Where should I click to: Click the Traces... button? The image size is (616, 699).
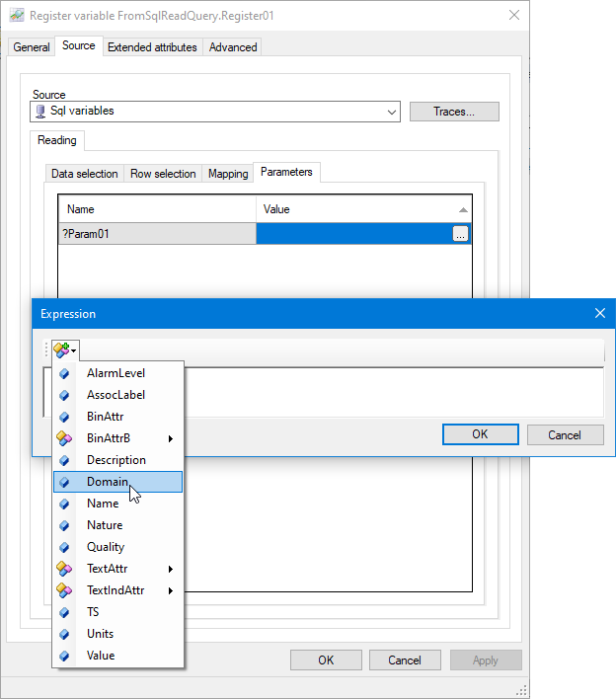(454, 112)
